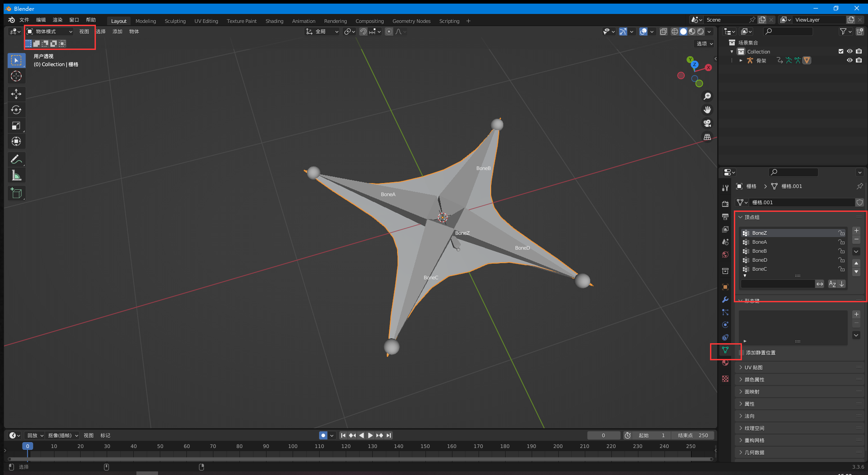Image resolution: width=868 pixels, height=475 pixels.
Task: Open the Texture checker tab
Action: click(x=725, y=379)
